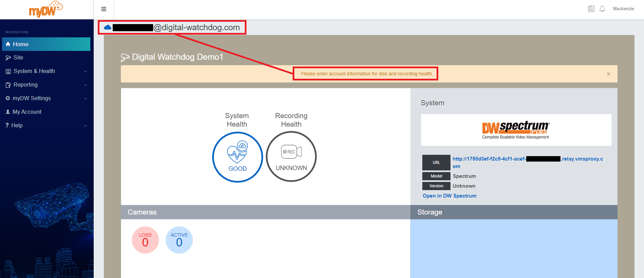
Task: Click the myDW Settings gear icon
Action: [8, 98]
